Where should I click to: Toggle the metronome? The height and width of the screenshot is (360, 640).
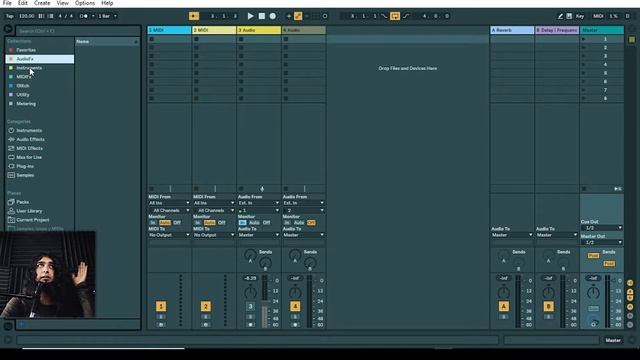tap(83, 16)
